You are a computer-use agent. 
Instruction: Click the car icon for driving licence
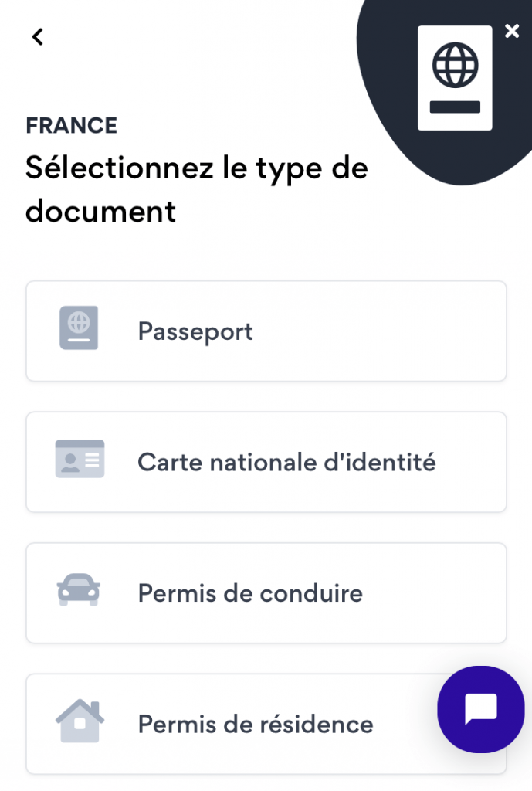tap(79, 589)
